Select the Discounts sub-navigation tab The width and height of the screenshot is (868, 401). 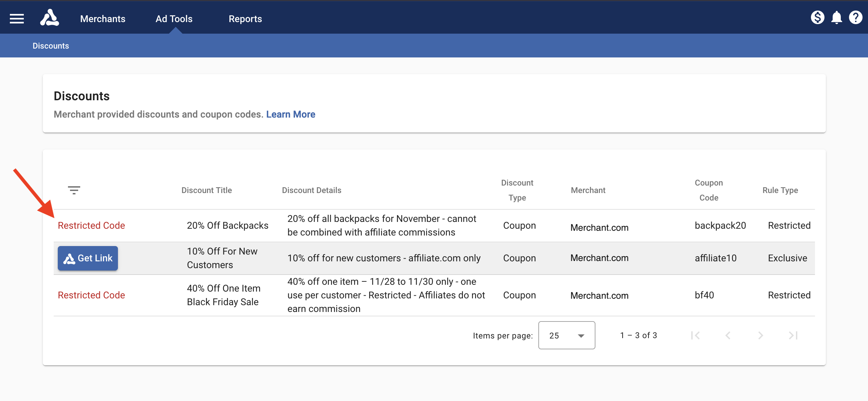[51, 46]
